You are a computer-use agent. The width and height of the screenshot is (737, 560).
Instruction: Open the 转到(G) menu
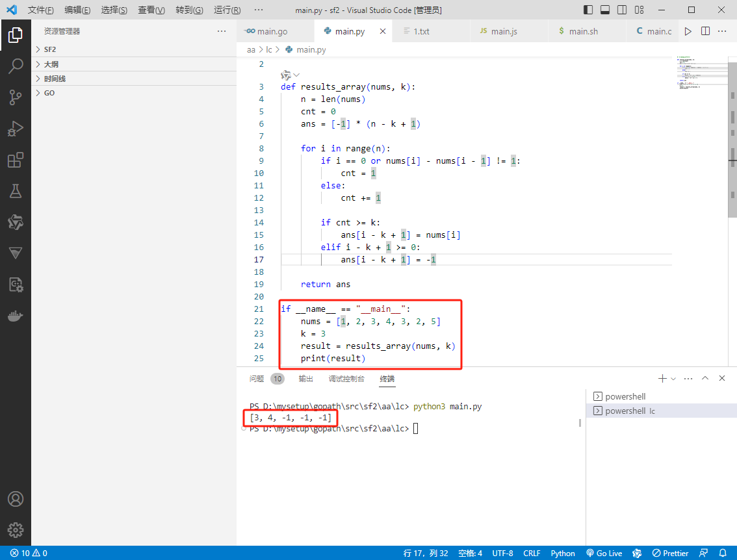[x=189, y=10]
